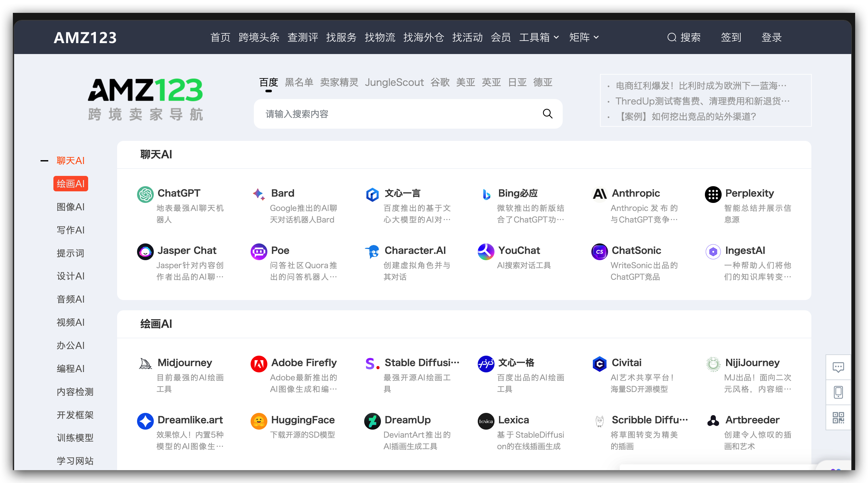This screenshot has width=868, height=483.
Task: Select 图像AI in the sidebar
Action: (70, 207)
